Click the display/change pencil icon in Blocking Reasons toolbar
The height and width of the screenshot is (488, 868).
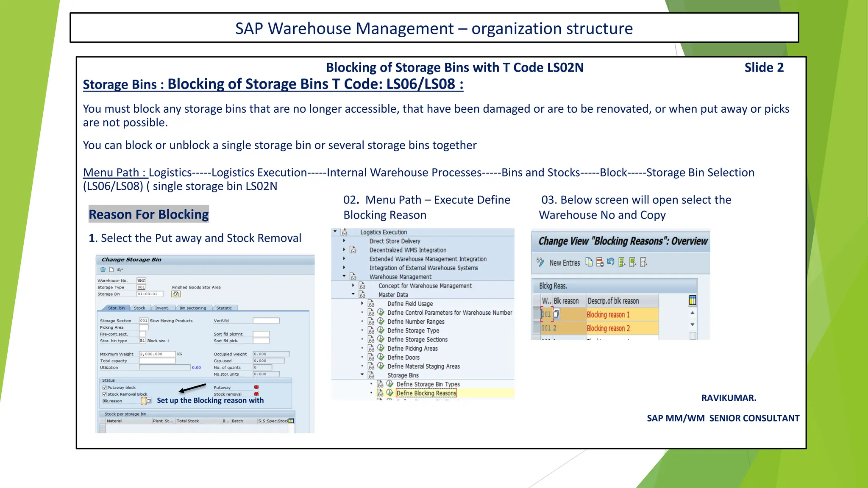(x=540, y=262)
